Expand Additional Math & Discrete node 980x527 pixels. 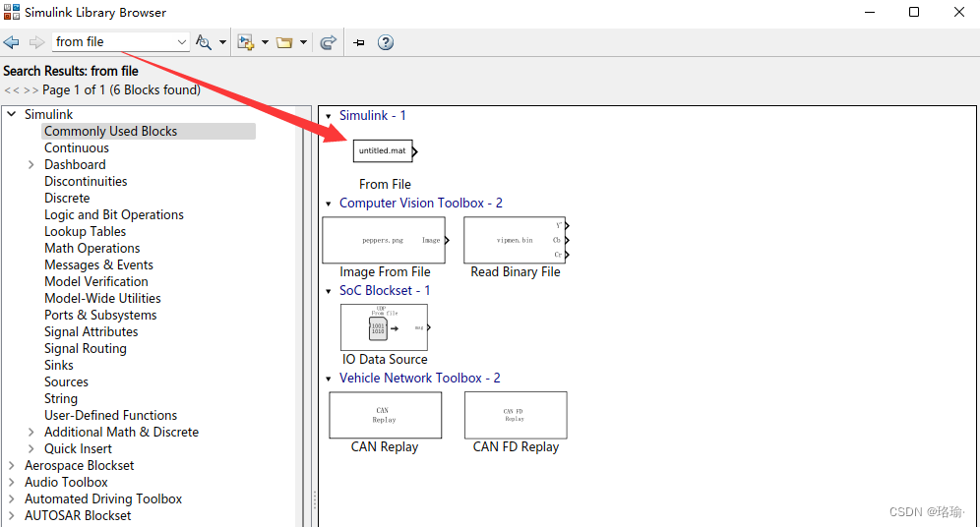click(31, 432)
